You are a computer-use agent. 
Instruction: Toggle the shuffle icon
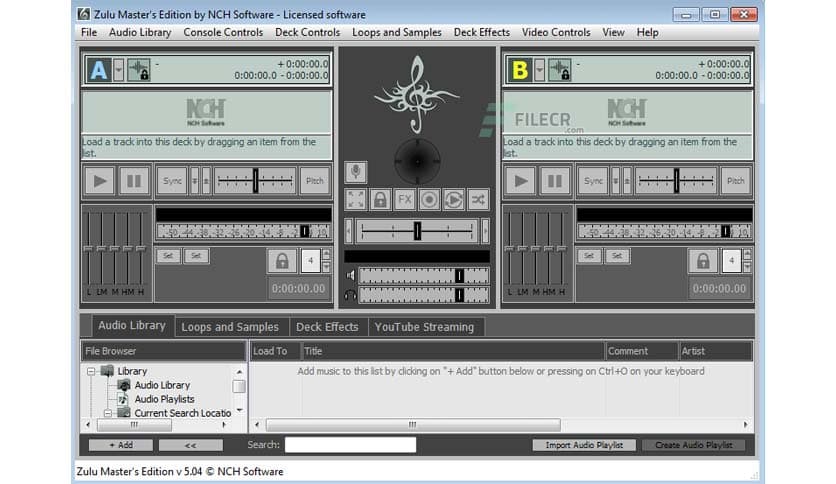[478, 200]
